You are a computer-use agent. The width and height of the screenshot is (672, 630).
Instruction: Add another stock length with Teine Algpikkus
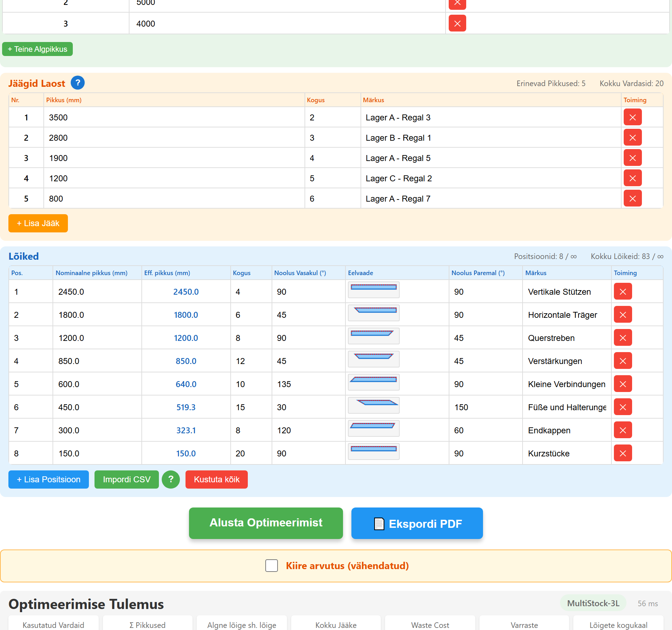coord(37,49)
